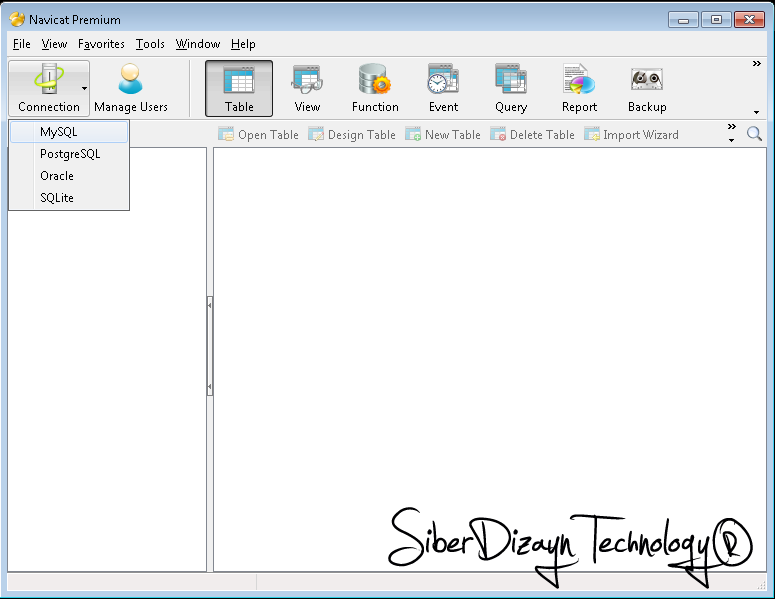Open main toolbar options arrow
This screenshot has height=599, width=775.
click(x=756, y=112)
